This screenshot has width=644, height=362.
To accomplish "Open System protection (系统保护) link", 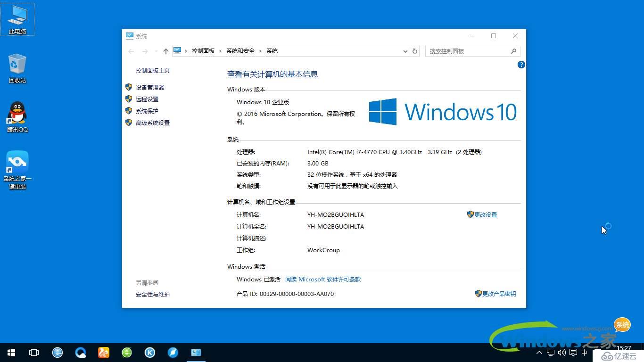I will click(x=147, y=111).
